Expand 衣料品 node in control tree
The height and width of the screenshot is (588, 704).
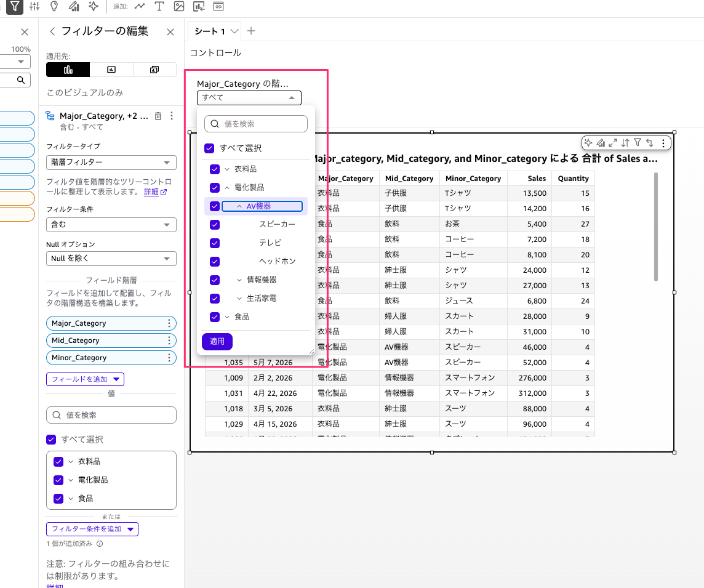point(226,169)
